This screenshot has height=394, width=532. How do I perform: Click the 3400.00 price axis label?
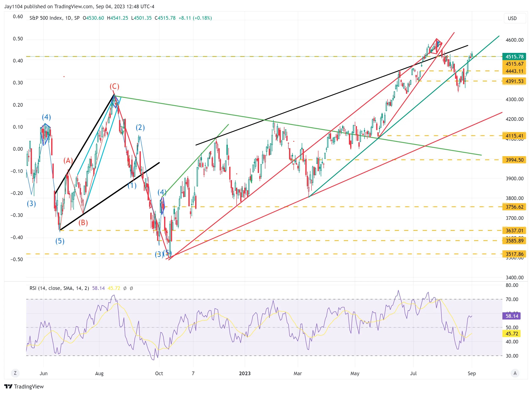pyautogui.click(x=515, y=278)
